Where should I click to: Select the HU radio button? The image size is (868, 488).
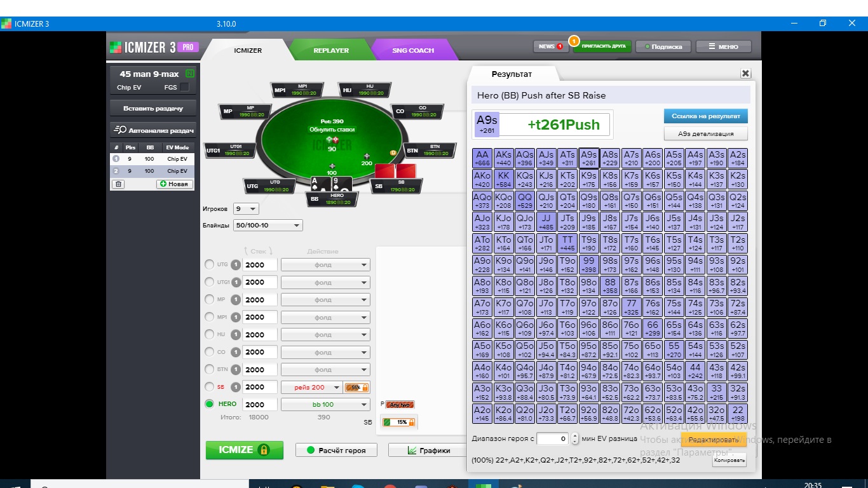tap(210, 335)
